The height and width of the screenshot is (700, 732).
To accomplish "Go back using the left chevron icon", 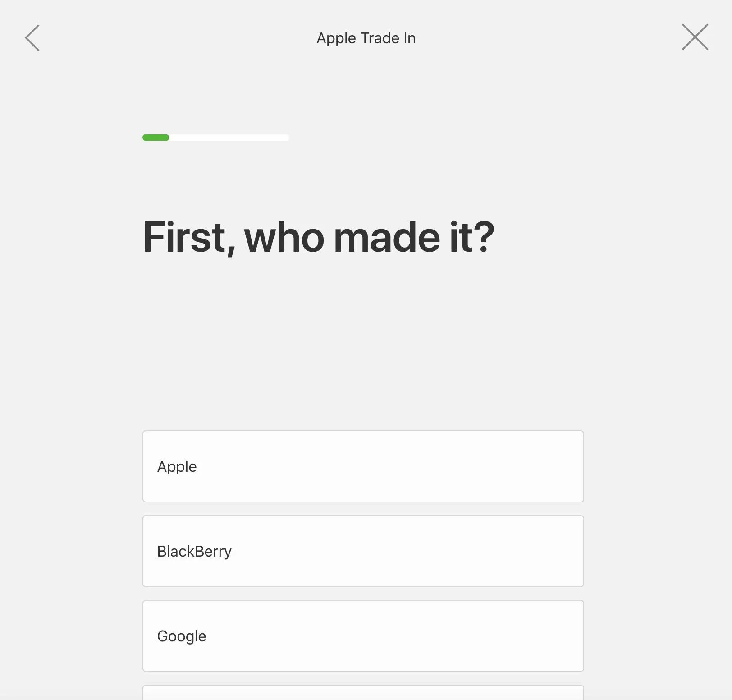I will (32, 38).
